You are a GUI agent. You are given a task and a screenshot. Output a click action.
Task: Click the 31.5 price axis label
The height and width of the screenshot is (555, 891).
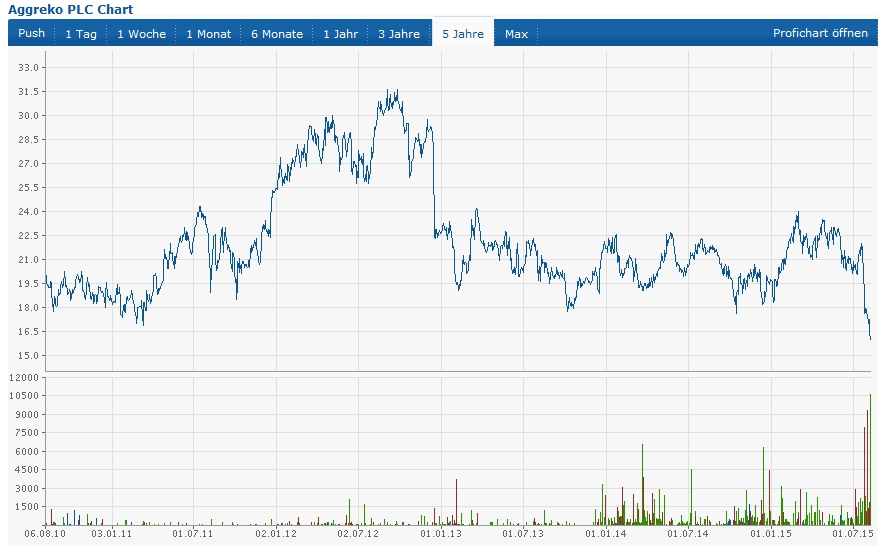(x=28, y=91)
